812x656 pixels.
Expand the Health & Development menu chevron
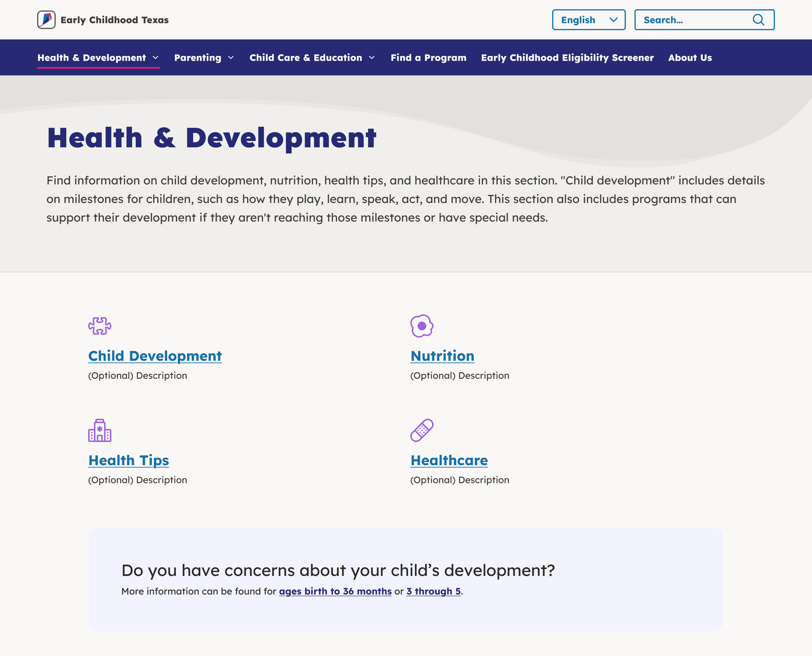tap(155, 58)
